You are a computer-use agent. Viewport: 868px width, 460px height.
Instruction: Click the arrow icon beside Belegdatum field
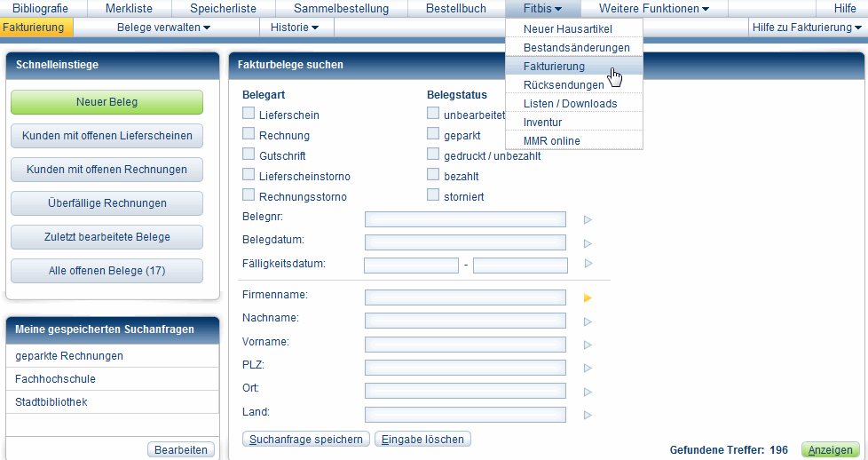click(587, 243)
